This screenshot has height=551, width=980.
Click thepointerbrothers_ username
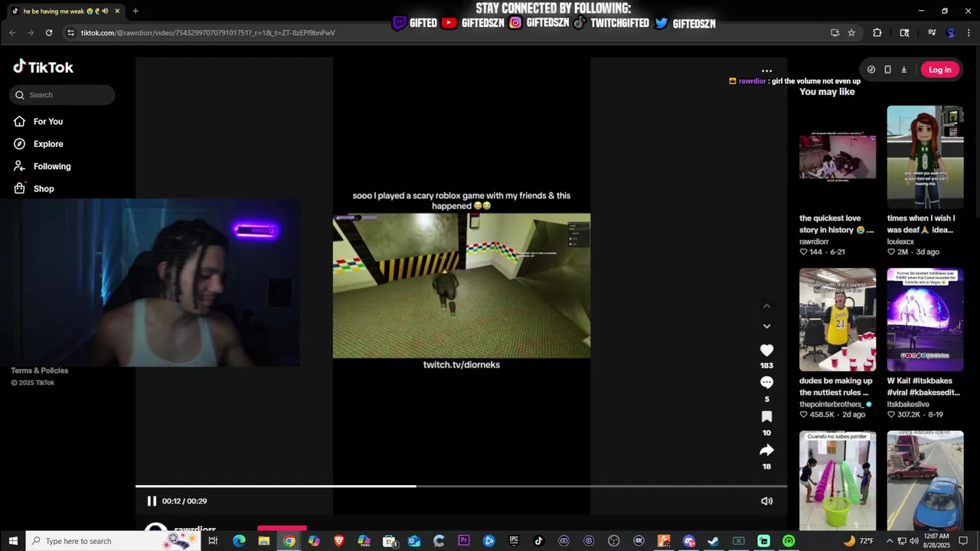(831, 404)
